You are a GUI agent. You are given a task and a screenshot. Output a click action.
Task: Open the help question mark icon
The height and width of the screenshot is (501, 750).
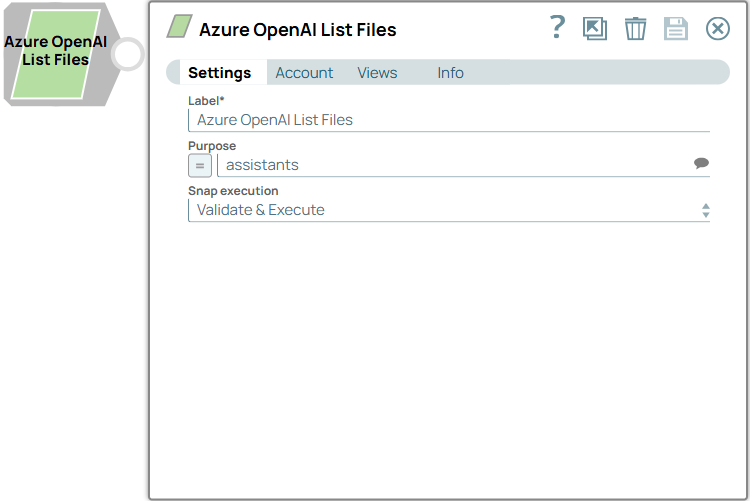(x=557, y=27)
